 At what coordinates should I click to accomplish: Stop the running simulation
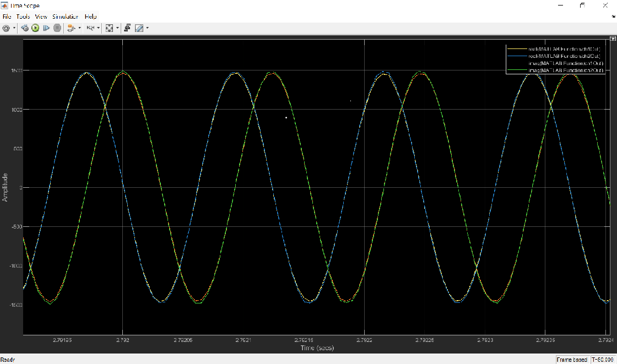pyautogui.click(x=57, y=28)
